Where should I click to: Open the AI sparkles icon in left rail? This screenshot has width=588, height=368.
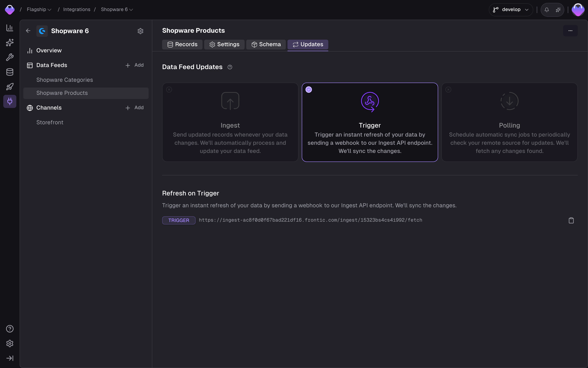pyautogui.click(x=10, y=43)
